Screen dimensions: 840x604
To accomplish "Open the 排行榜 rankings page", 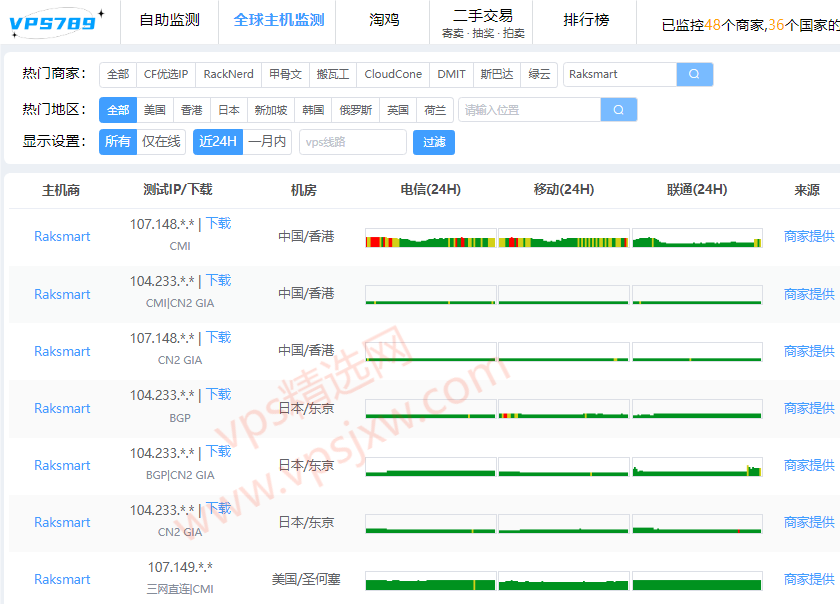I will coord(586,20).
